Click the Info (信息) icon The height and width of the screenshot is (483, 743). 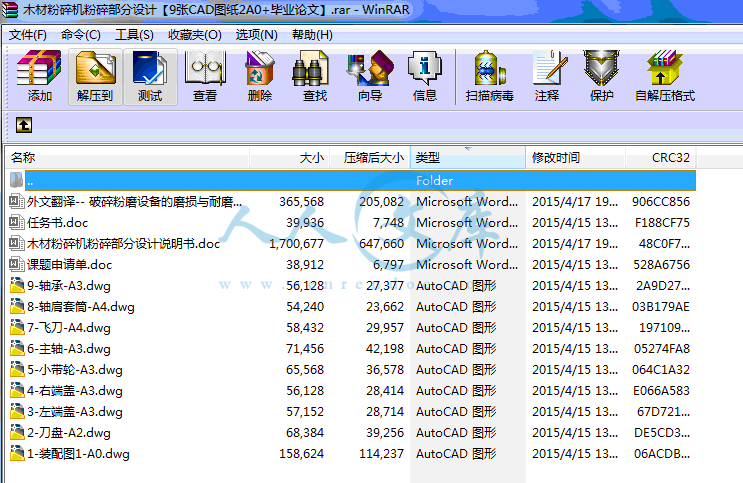[x=425, y=68]
